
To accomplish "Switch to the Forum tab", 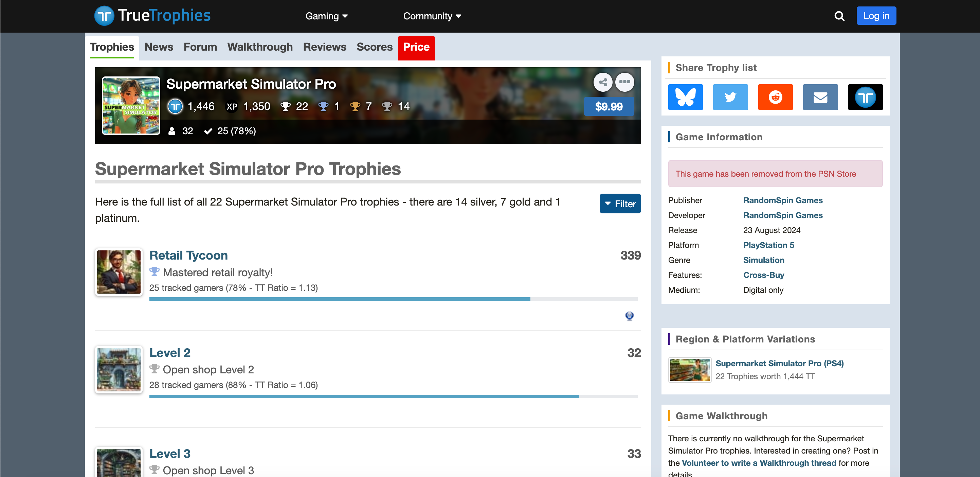I will (x=200, y=47).
